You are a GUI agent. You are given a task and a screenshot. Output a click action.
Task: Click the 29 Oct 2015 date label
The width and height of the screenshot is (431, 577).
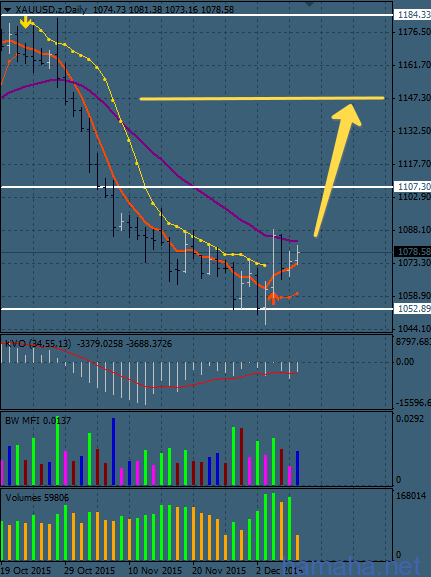[90, 571]
